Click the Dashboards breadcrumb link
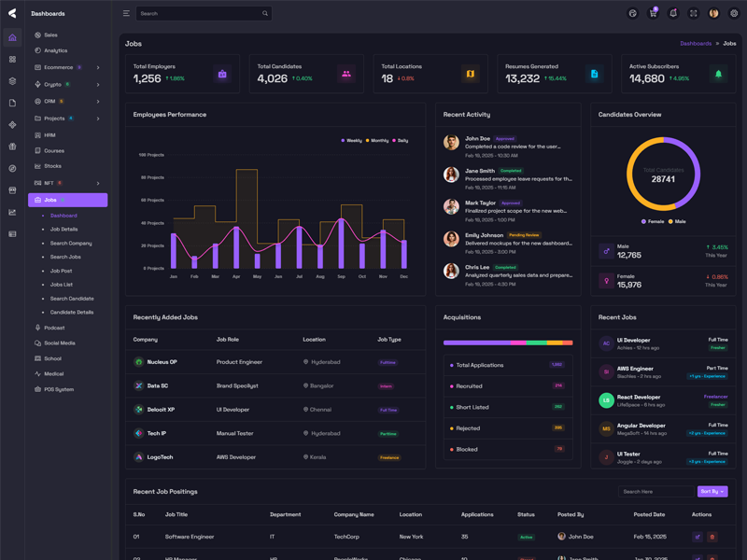Viewport: 747px width, 560px height. pos(696,44)
